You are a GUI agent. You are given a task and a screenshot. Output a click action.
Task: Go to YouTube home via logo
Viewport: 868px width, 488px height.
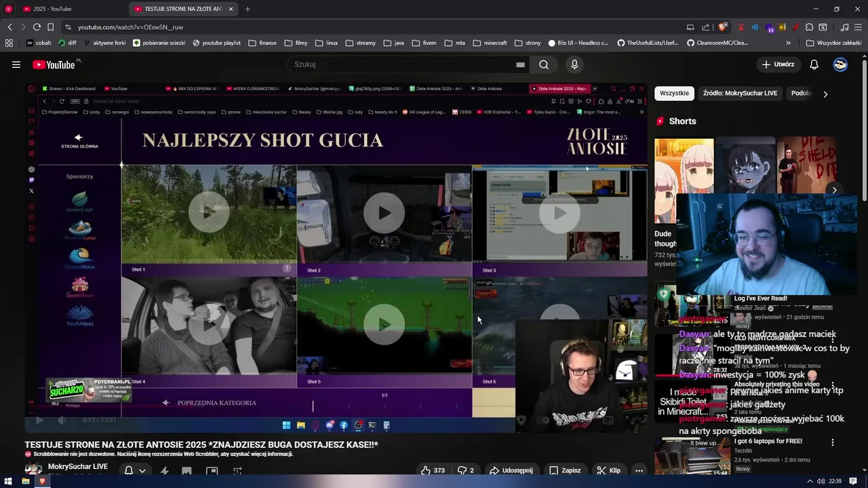(54, 64)
